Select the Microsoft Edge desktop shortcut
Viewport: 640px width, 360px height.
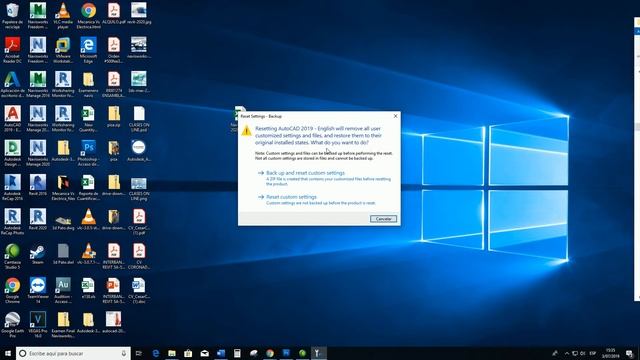89,50
